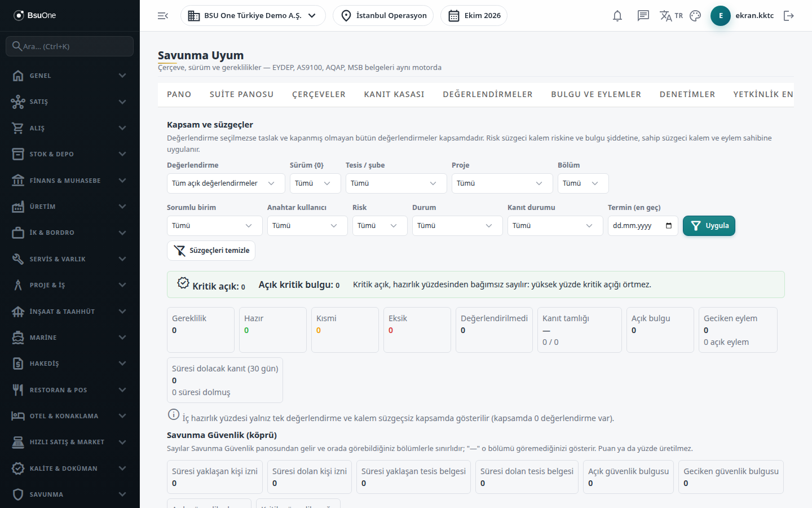Screen dimensions: 812x508
Task: Expand the Üretim sidebar section
Action: coord(70,207)
